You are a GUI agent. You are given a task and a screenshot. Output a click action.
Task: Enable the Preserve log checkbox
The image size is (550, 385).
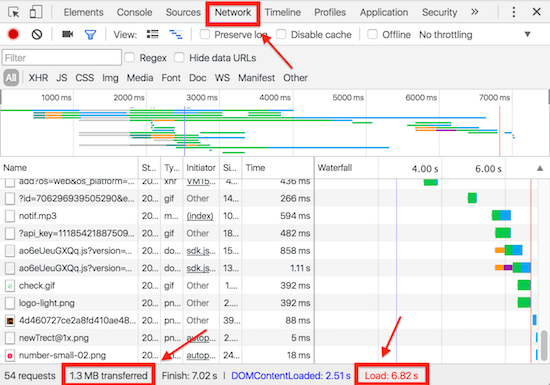pyautogui.click(x=205, y=34)
